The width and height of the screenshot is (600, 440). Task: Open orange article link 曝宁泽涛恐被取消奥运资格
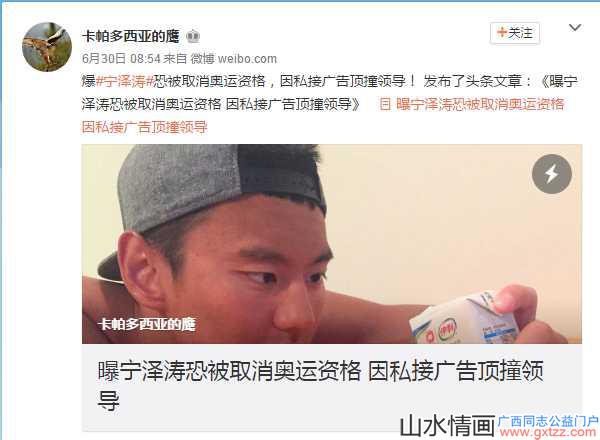pos(480,104)
